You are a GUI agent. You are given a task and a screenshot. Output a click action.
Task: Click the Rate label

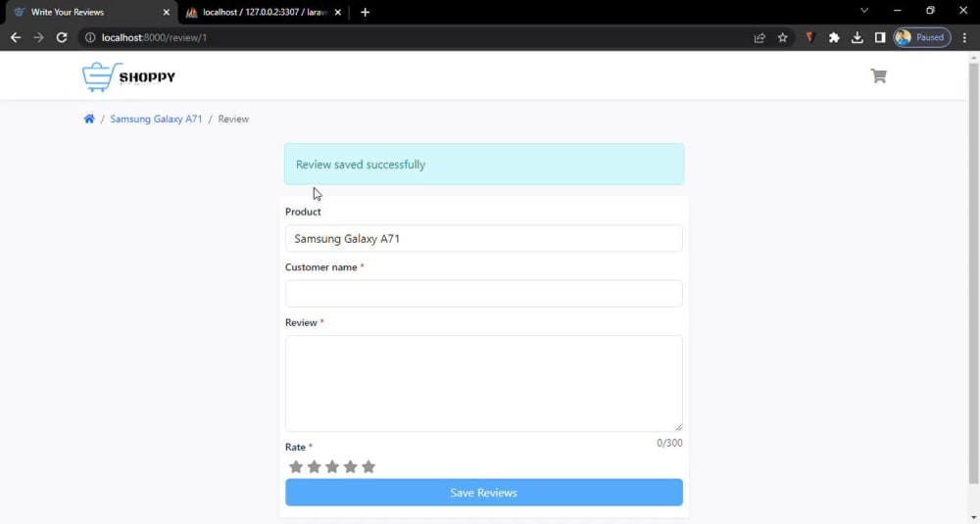coord(295,448)
